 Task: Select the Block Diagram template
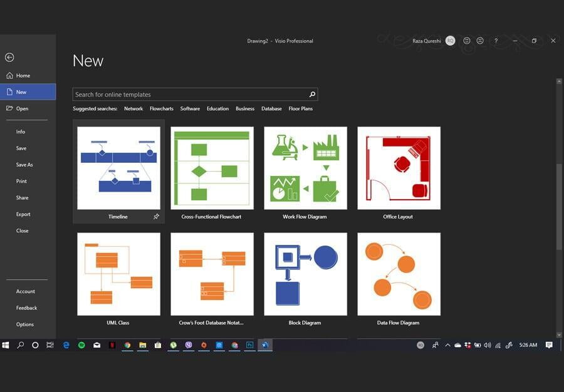point(305,274)
